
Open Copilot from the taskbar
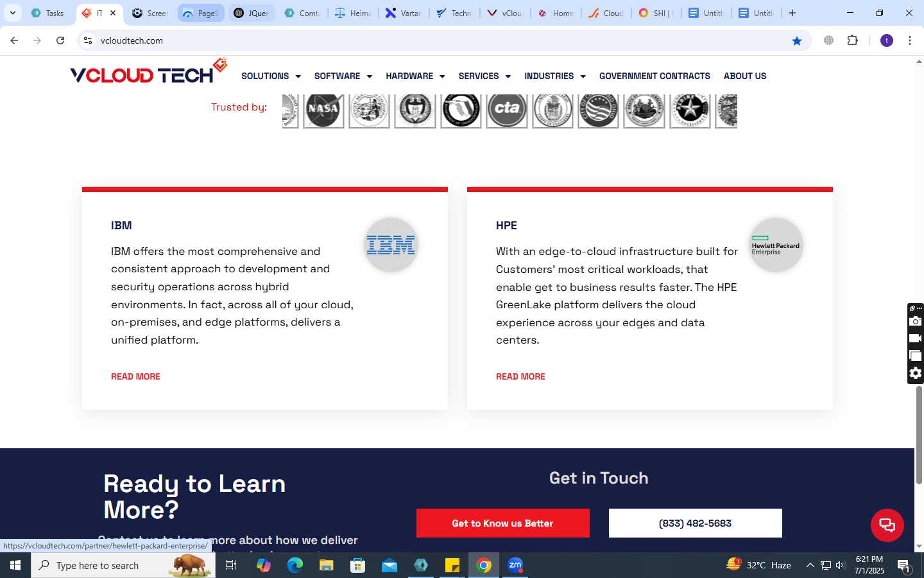264,565
